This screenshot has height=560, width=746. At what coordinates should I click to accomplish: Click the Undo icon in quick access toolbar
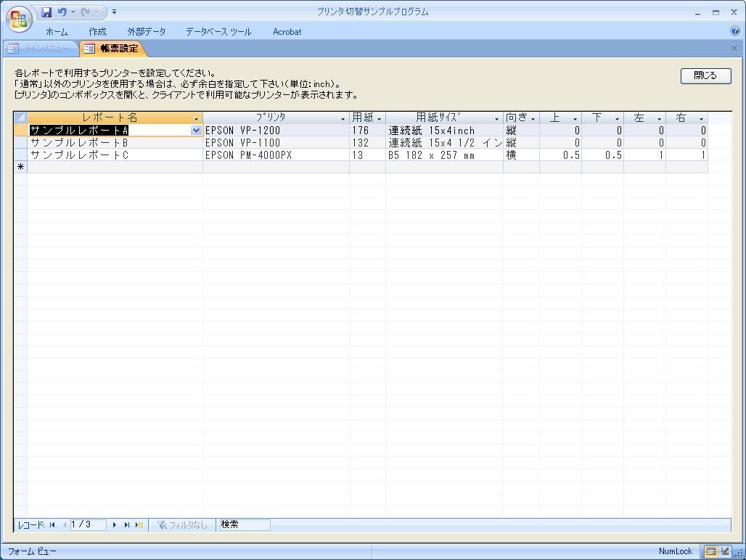coord(62,12)
